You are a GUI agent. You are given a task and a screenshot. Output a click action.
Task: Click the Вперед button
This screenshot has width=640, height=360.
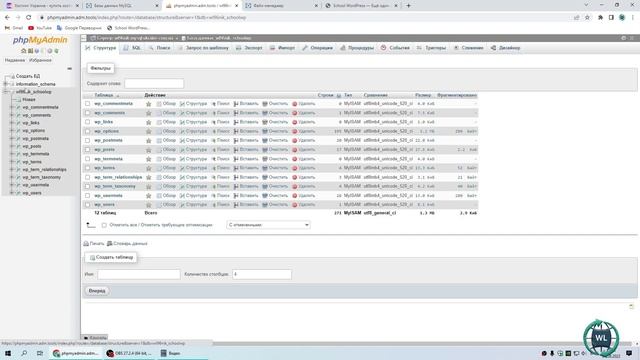[97, 291]
